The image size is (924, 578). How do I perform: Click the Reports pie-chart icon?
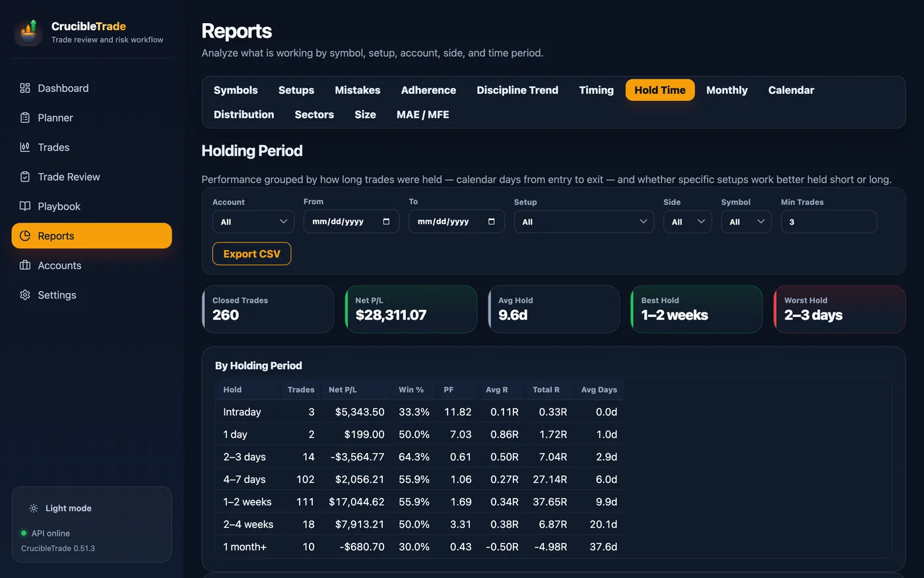point(25,236)
